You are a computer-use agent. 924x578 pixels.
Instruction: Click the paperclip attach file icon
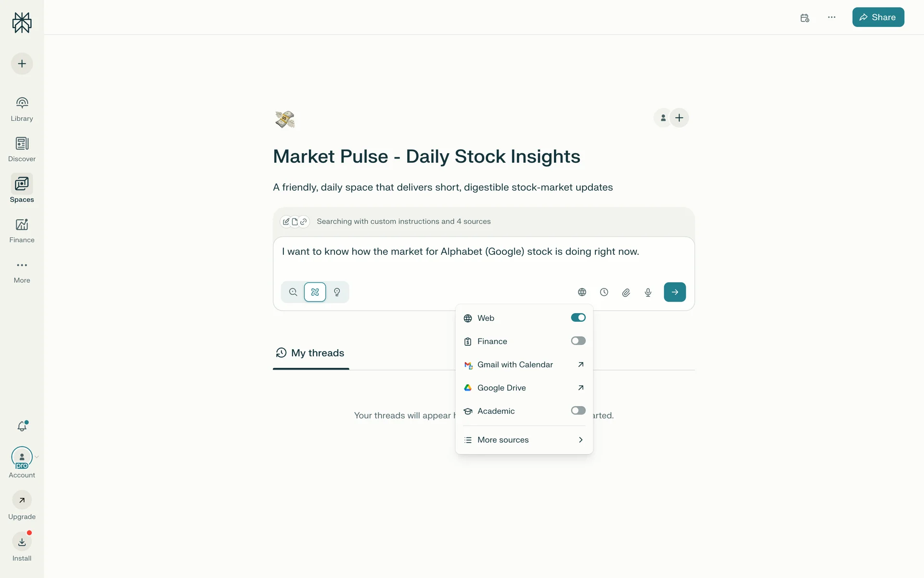coord(626,292)
